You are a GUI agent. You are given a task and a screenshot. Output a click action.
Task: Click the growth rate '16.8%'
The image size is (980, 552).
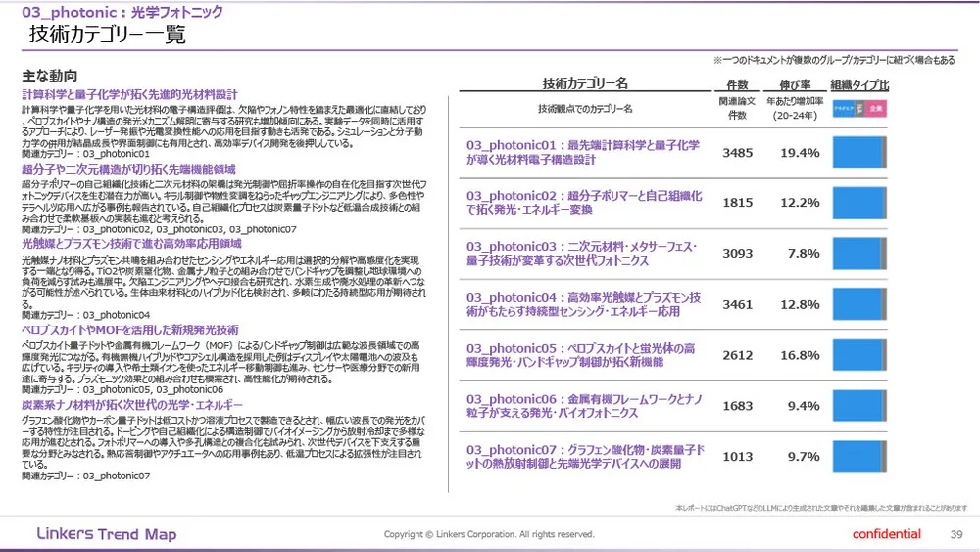pyautogui.click(x=800, y=355)
